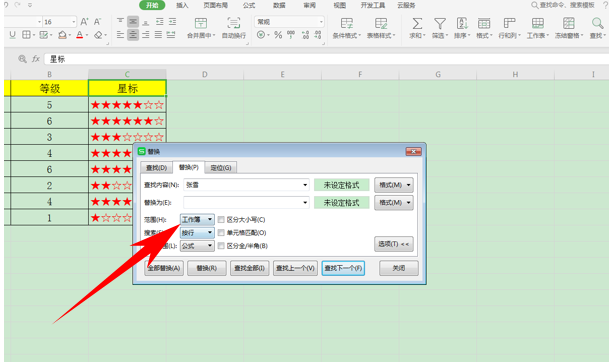Switch to the Find (查找) dialog tab
Image resolution: width=609 pixels, height=362 pixels.
coord(157,168)
